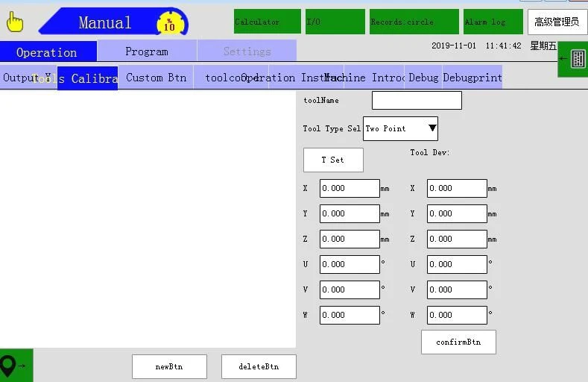This screenshot has width=588, height=382.
Task: Click the toolName input field
Action: [x=417, y=100]
